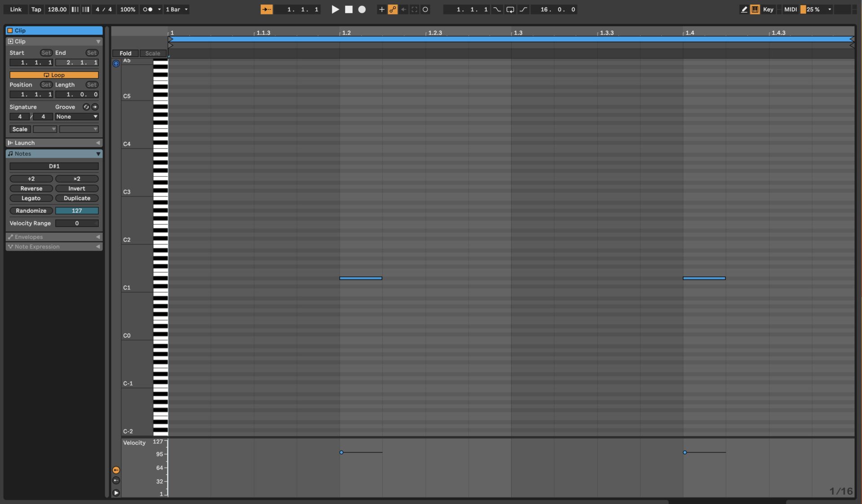Enable MIDI mapping mode
Image resolution: width=862 pixels, height=504 pixels.
pos(790,9)
